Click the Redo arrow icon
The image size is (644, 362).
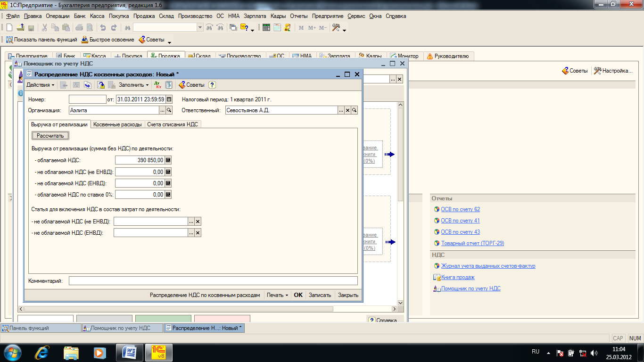tap(113, 28)
